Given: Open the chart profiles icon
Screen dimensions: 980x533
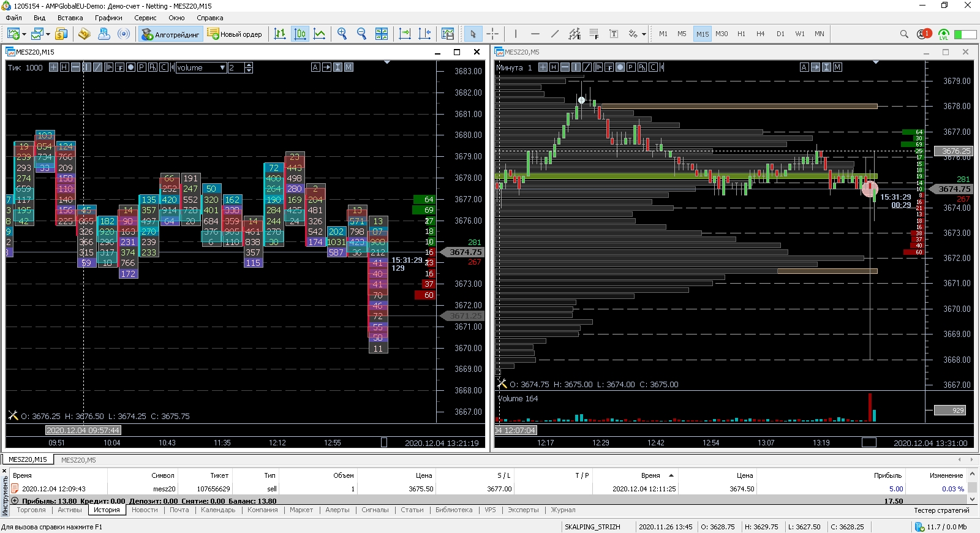Looking at the screenshot, I should (37, 34).
